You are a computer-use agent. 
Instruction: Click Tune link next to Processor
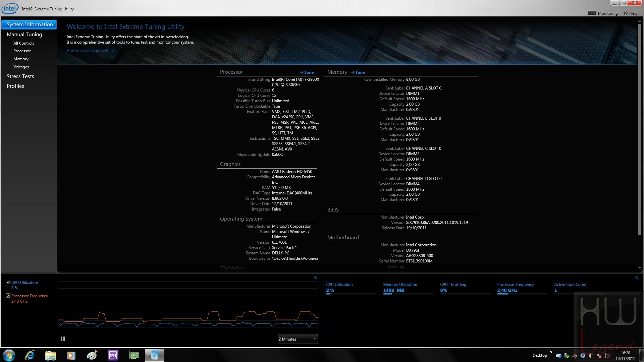click(x=307, y=72)
